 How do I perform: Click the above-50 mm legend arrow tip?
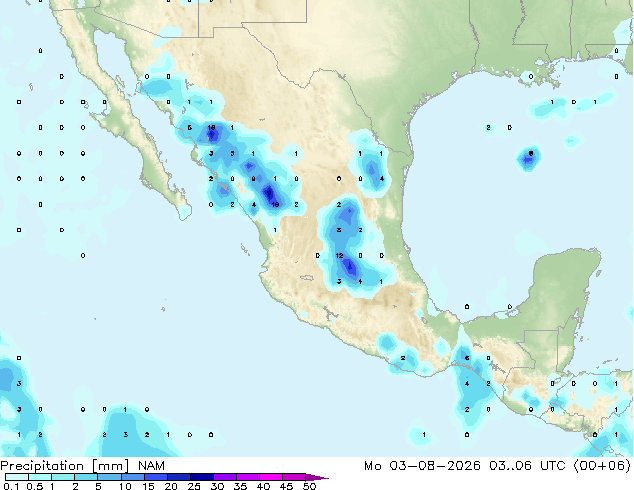[317, 477]
